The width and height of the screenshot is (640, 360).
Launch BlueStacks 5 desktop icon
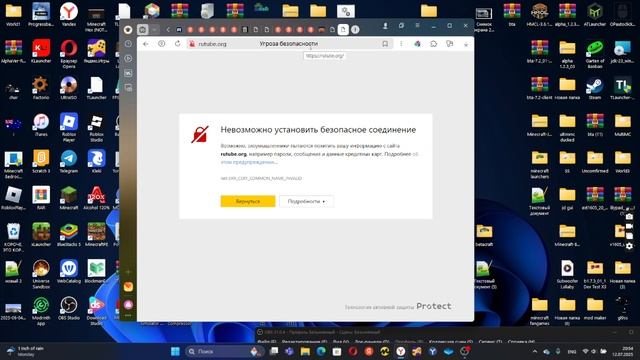click(69, 235)
